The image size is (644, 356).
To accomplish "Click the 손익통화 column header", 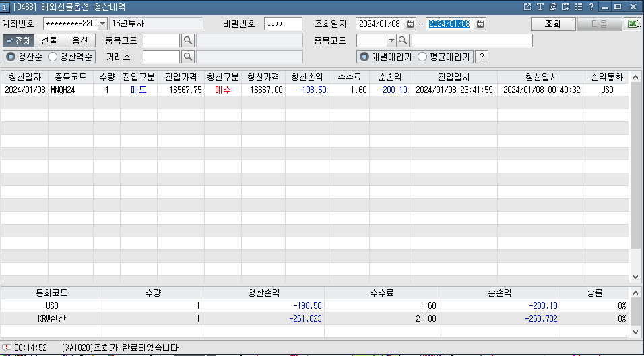I will pyautogui.click(x=607, y=78).
